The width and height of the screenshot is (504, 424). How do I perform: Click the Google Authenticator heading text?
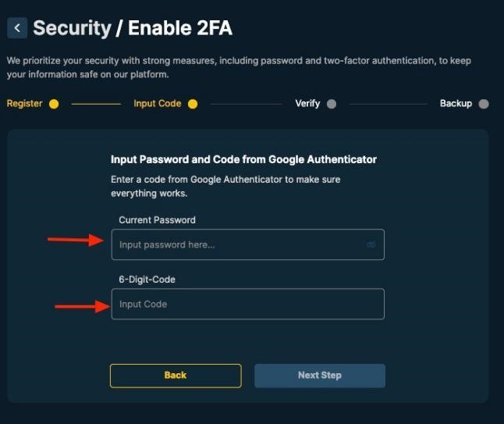coord(243,159)
